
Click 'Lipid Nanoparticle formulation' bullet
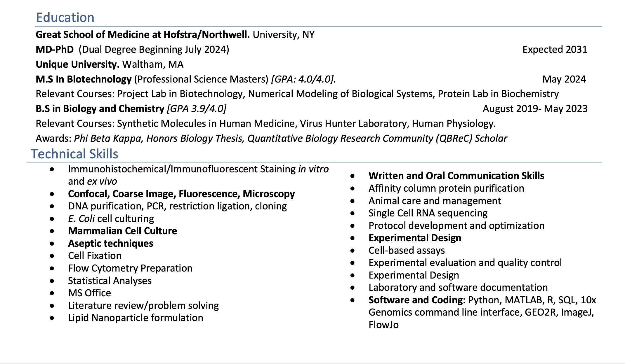pos(136,318)
